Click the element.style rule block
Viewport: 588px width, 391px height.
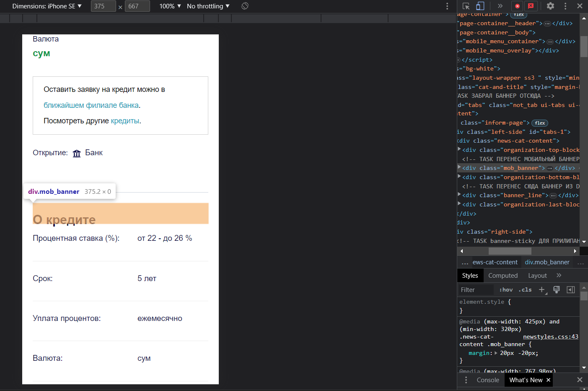coord(518,306)
